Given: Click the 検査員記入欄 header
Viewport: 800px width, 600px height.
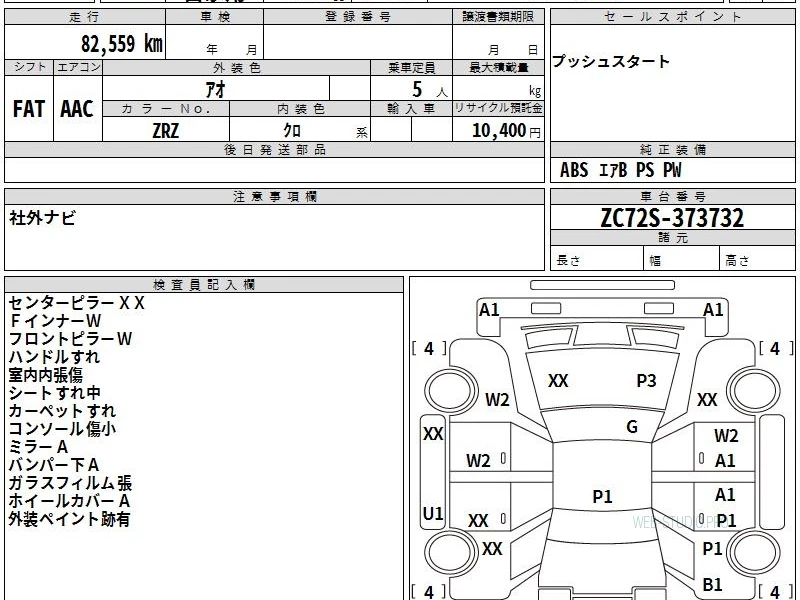Looking at the screenshot, I should (x=204, y=285).
